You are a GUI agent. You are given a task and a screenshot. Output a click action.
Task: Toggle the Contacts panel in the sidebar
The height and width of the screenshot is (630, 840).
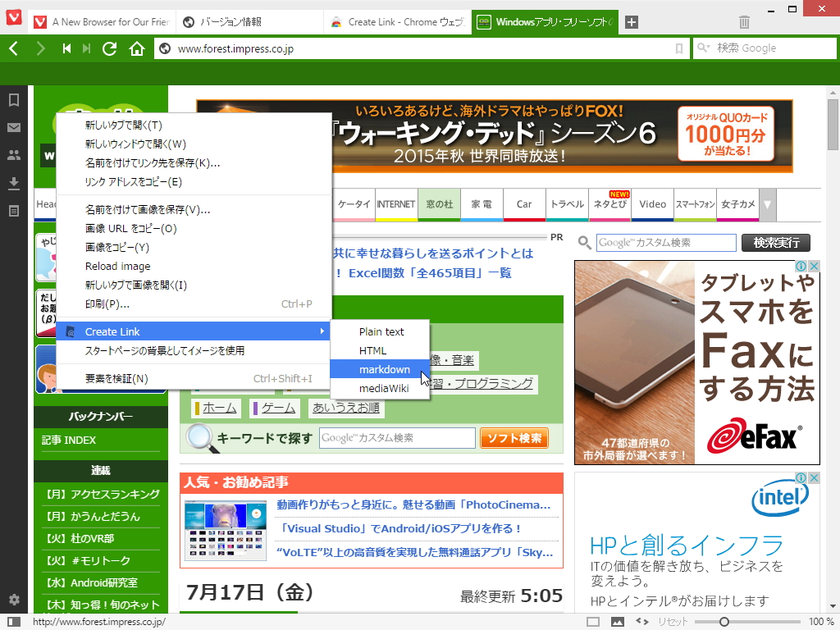(x=12, y=156)
